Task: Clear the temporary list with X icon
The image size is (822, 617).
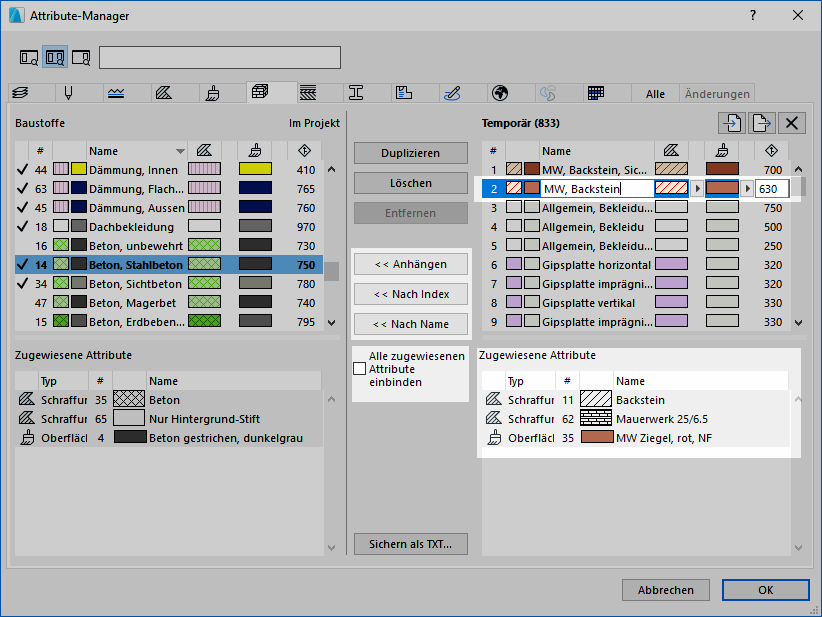Action: point(792,123)
